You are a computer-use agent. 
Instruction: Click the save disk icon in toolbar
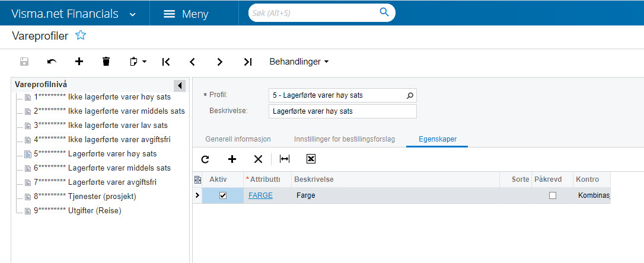[x=24, y=62]
